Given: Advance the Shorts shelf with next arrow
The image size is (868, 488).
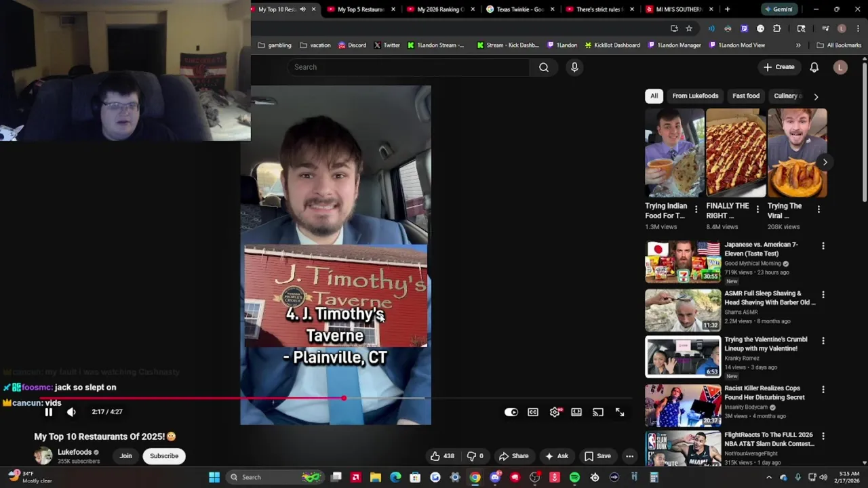Looking at the screenshot, I should coord(825,162).
